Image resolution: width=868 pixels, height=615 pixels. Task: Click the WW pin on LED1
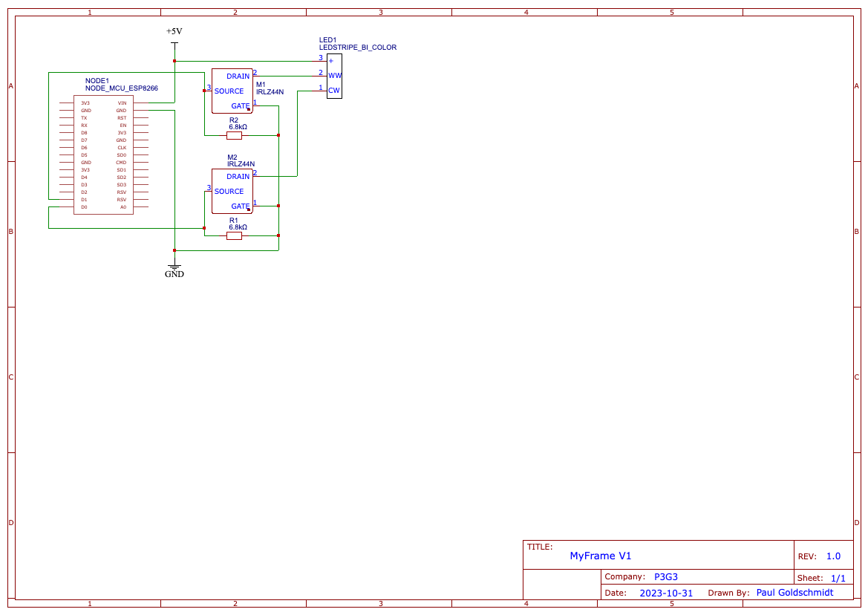(x=334, y=76)
